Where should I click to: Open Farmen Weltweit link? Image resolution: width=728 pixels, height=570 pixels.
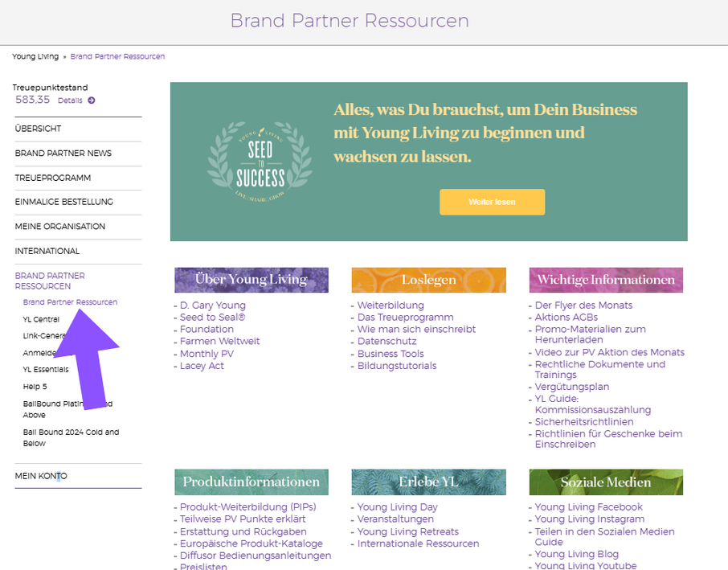tap(219, 342)
